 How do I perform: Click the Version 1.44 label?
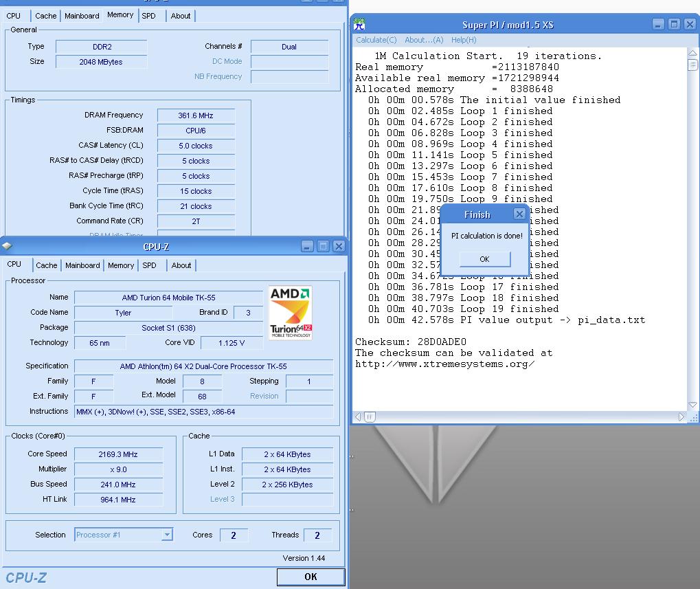[x=304, y=558]
